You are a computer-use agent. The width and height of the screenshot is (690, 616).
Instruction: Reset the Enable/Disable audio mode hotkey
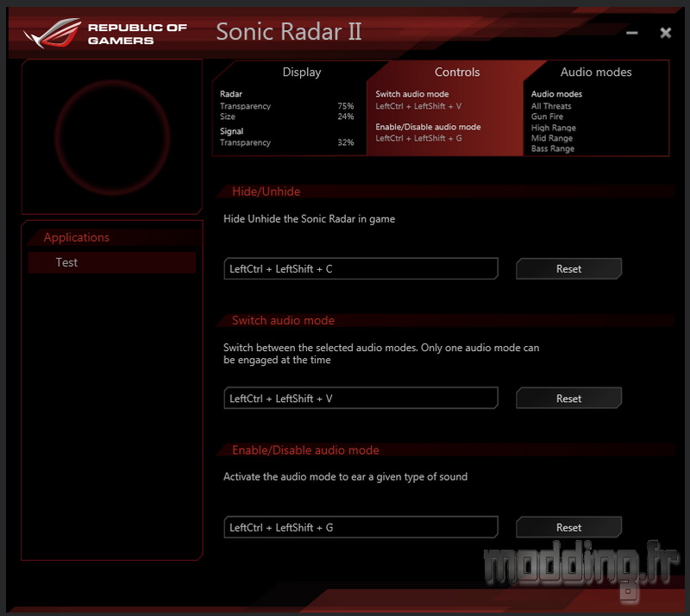(x=568, y=527)
